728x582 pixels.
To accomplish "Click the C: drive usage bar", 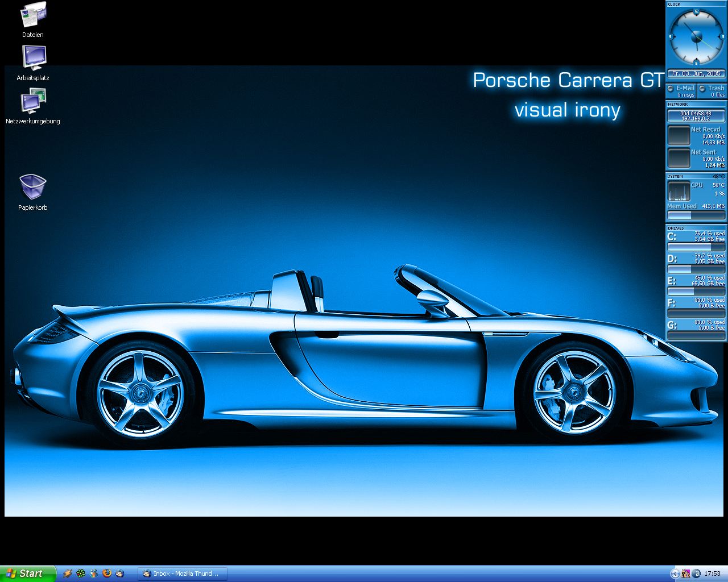I will (696, 247).
